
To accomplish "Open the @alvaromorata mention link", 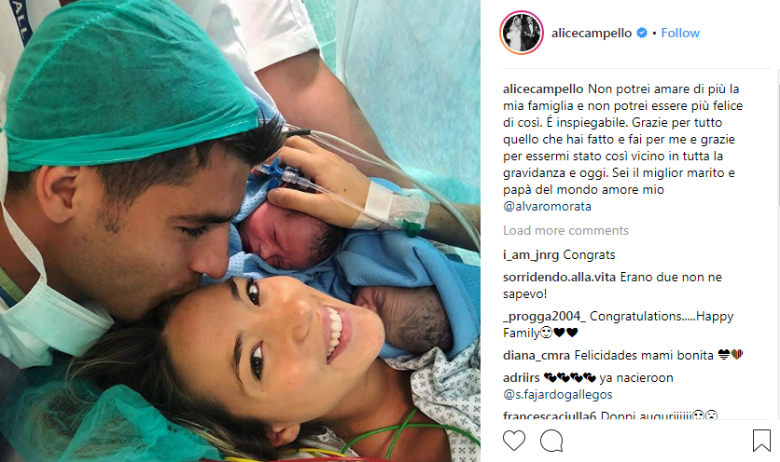I will [547, 206].
